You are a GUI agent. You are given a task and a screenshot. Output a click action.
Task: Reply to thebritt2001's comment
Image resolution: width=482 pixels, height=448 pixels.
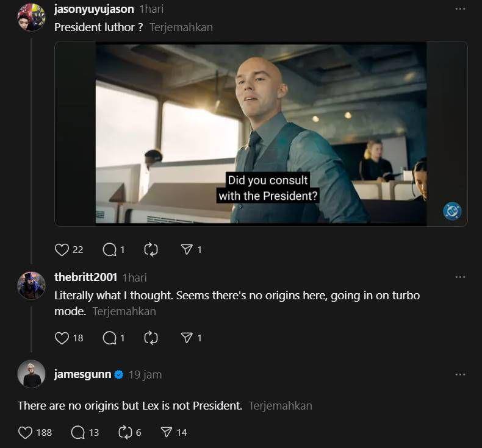pyautogui.click(x=109, y=338)
